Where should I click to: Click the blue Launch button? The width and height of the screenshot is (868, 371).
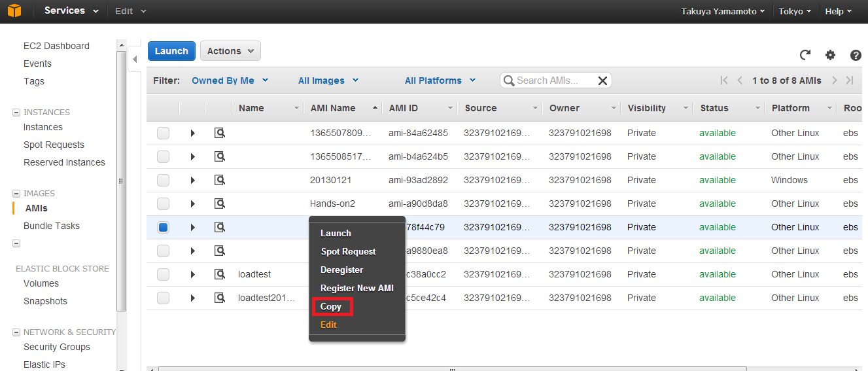tap(171, 51)
